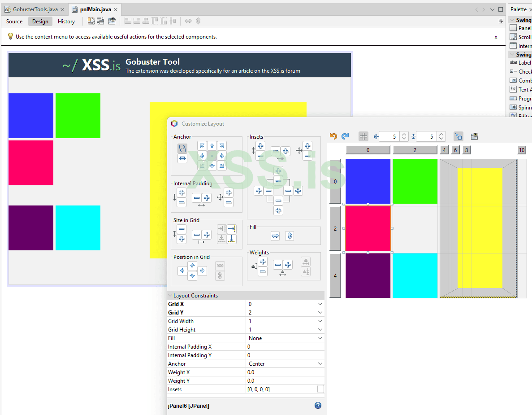532x415 pixels.
Task: Increase bottom inset with plus button
Action: pyautogui.click(x=278, y=210)
